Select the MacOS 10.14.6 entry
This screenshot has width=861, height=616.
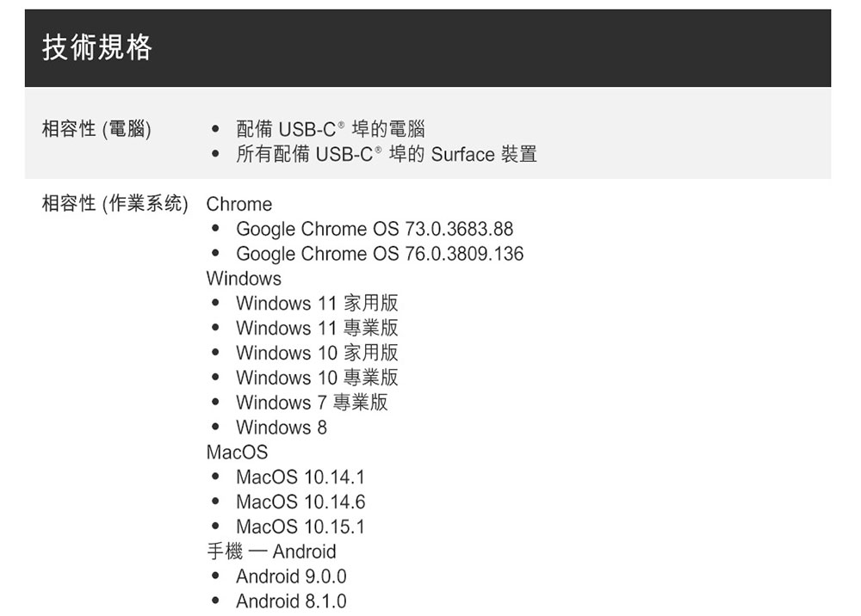click(x=300, y=502)
